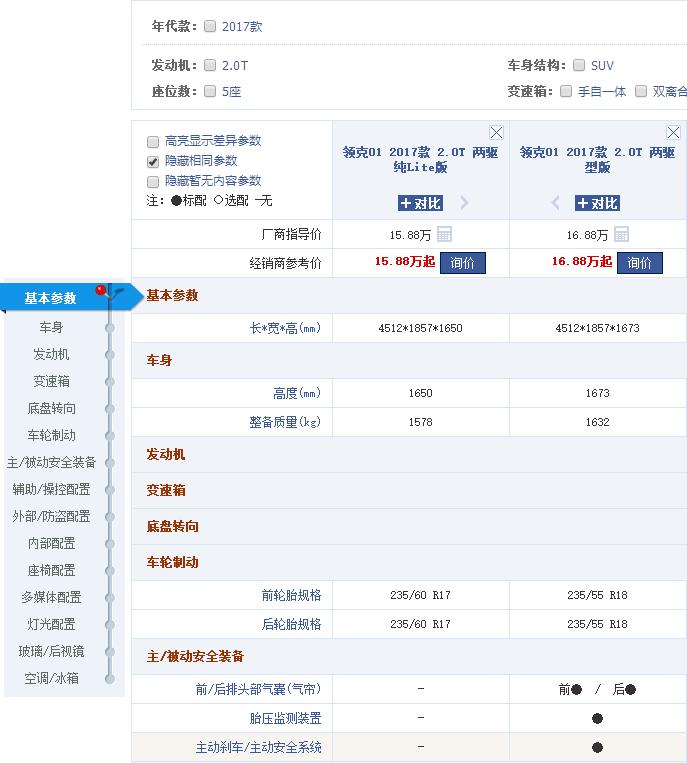This screenshot has width=687, height=763.
Task: Click +对比 button for 纯Lite版
Action: pyautogui.click(x=420, y=203)
